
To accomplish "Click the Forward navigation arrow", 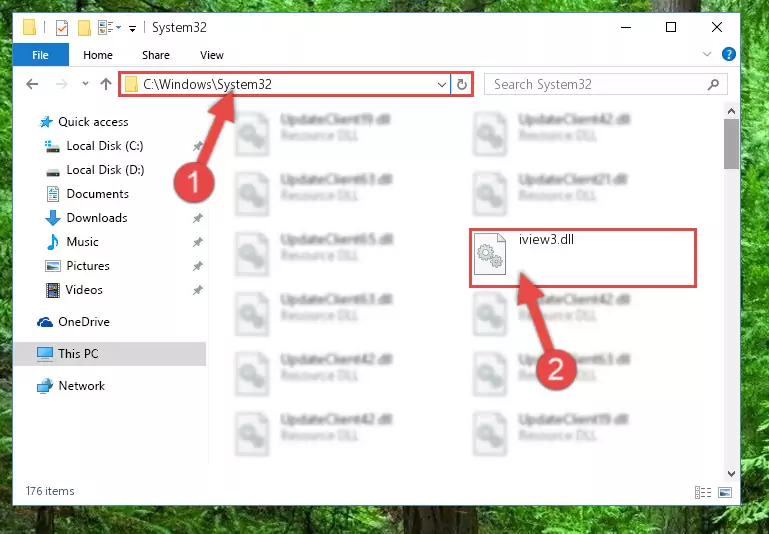I will point(61,84).
